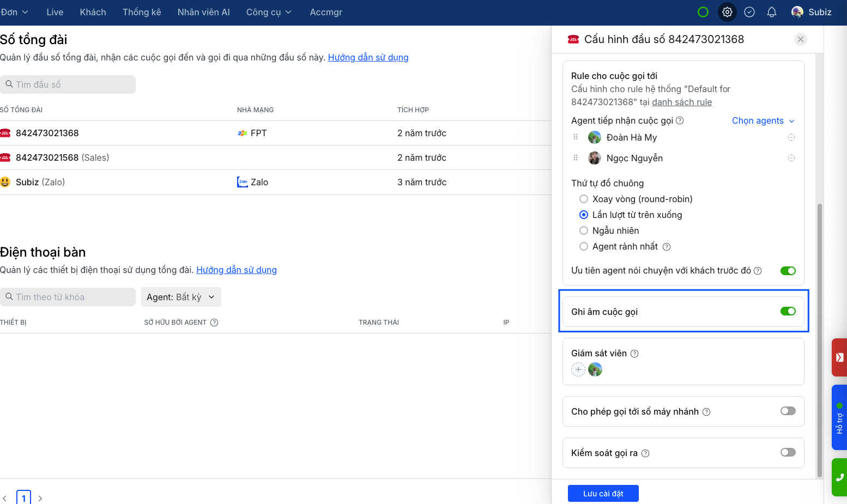This screenshot has height=504, width=847.
Task: Turn on Kiểm soát gọi ra switch
Action: [x=788, y=452]
